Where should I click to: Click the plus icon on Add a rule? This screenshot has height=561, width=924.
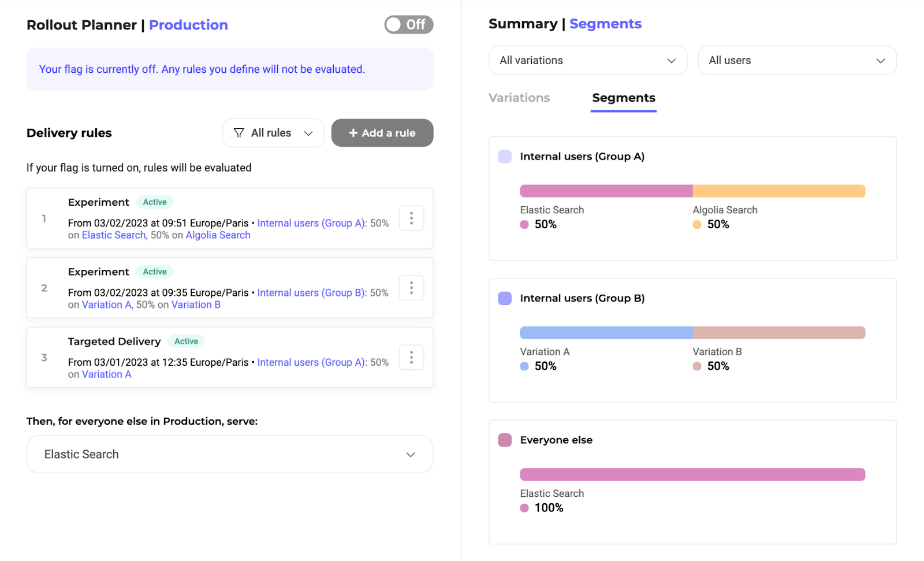(x=353, y=133)
